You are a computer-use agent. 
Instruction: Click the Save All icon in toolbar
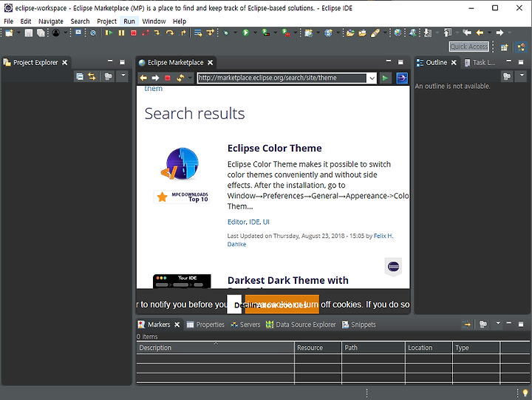[41, 33]
